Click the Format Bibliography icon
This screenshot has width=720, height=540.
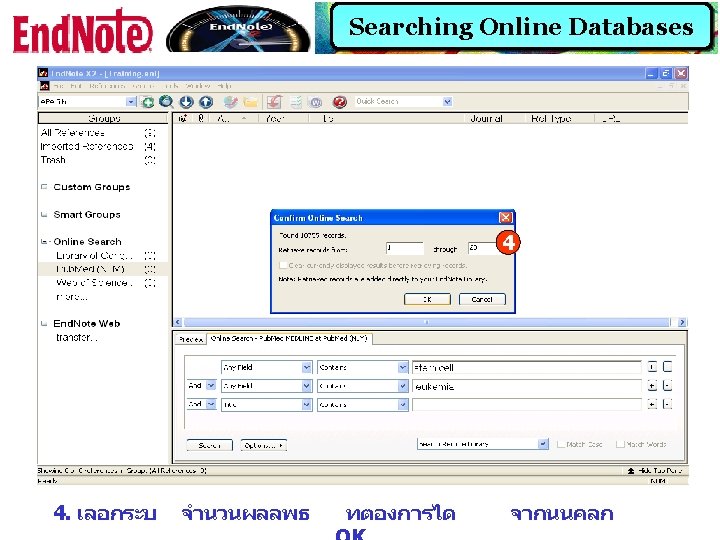(x=296, y=101)
